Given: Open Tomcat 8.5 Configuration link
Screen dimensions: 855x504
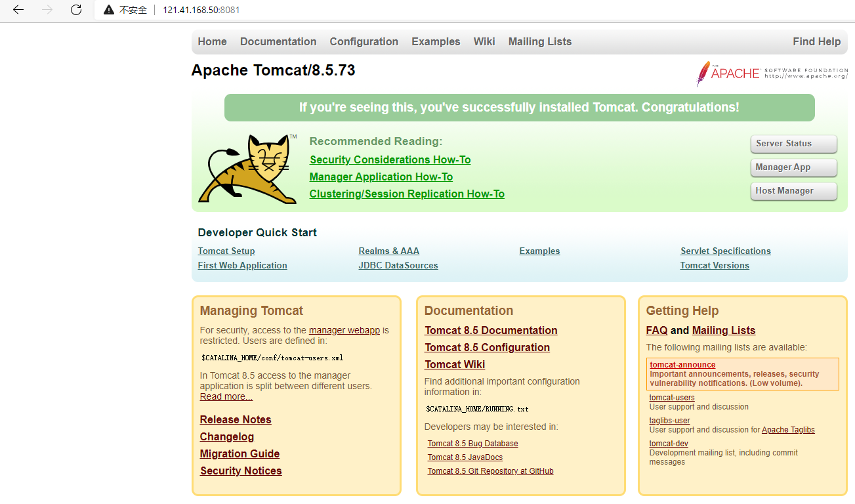Looking at the screenshot, I should click(x=488, y=348).
